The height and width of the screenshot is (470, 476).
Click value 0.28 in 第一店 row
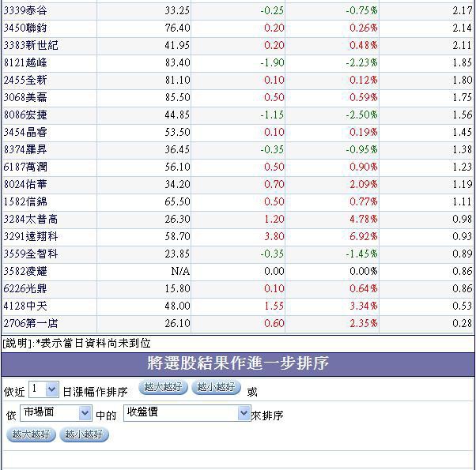point(463,323)
